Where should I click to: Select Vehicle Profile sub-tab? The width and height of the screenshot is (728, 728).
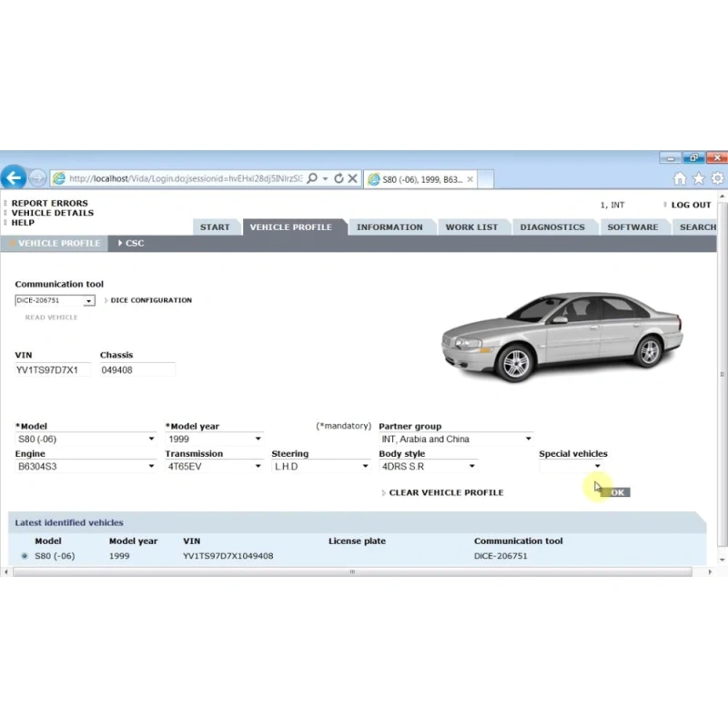click(x=55, y=243)
